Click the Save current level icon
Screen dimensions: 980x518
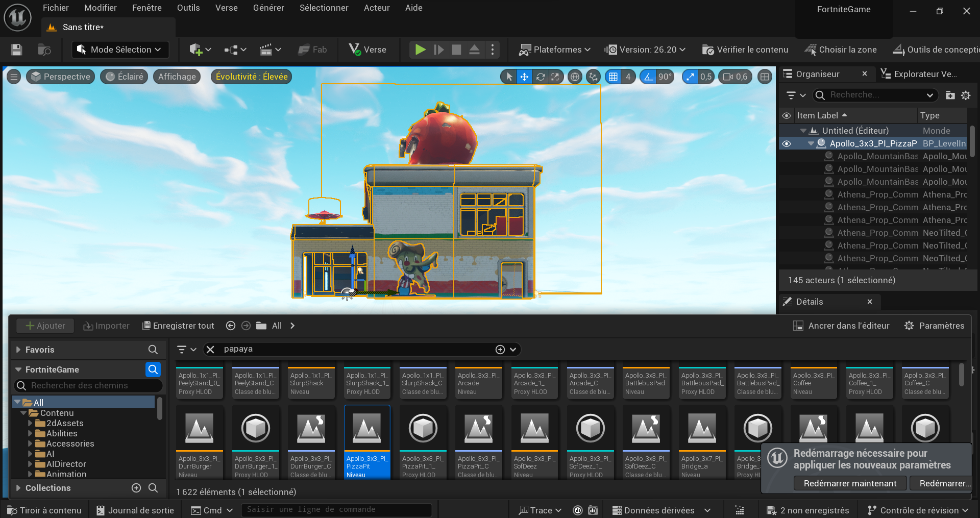(16, 50)
